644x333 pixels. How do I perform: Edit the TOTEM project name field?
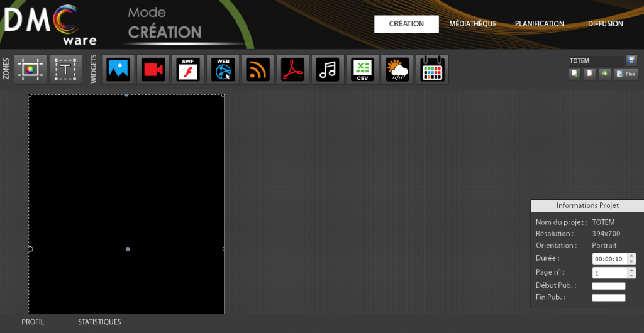click(x=596, y=61)
